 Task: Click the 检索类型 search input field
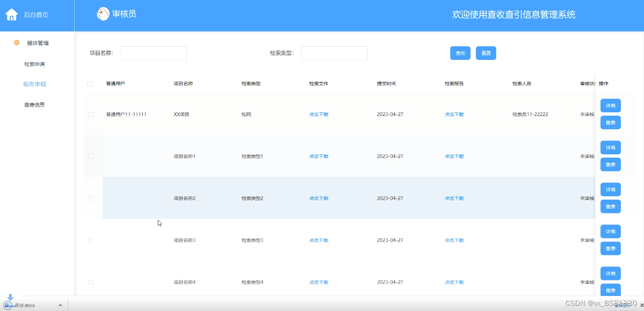(x=334, y=53)
